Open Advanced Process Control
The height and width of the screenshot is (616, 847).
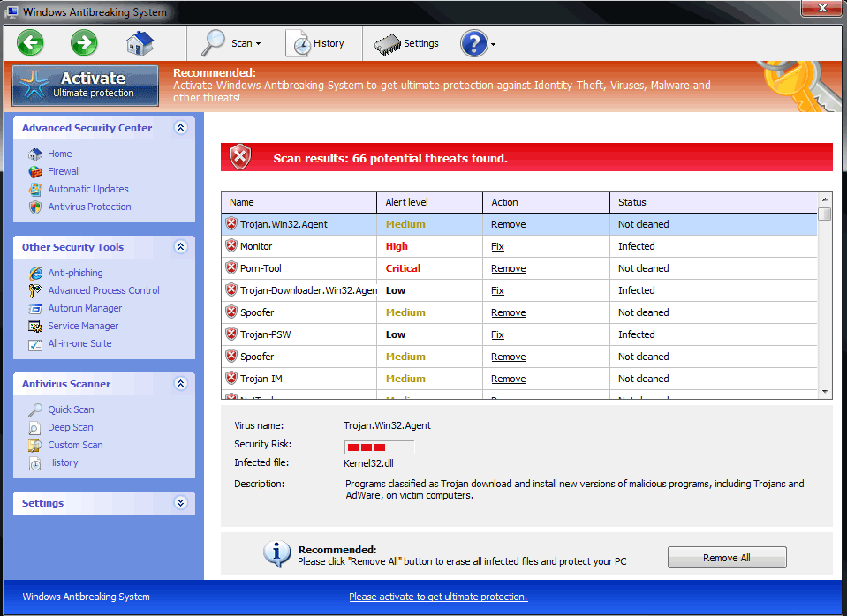[103, 290]
